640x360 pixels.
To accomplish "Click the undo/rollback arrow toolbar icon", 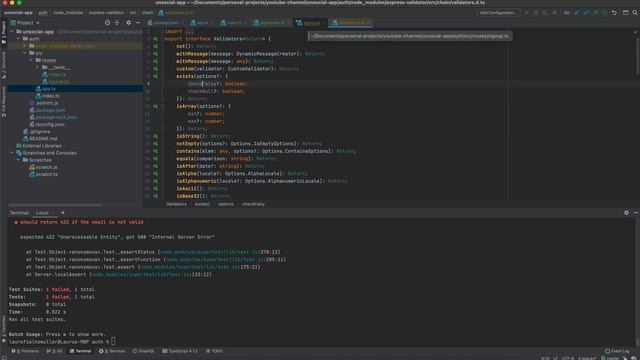I will pos(614,13).
